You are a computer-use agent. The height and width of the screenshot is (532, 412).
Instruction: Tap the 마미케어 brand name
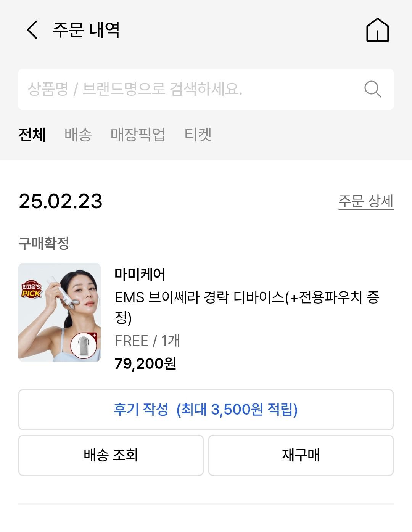tap(140, 274)
